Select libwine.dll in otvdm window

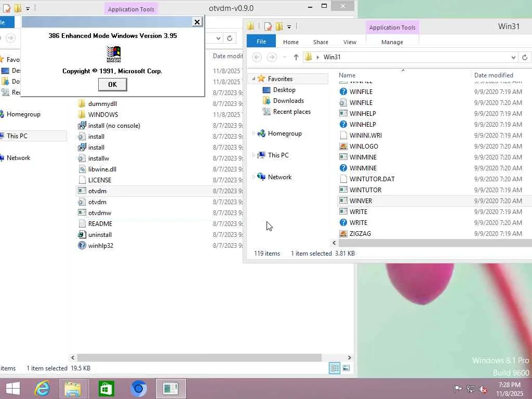[102, 169]
